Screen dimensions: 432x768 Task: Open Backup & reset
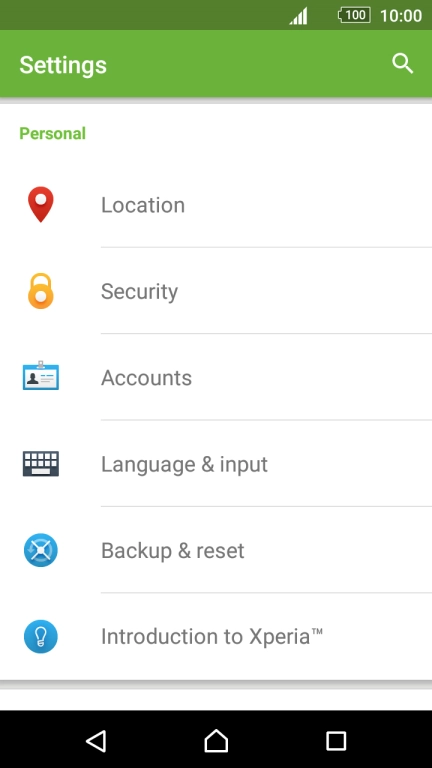click(216, 550)
